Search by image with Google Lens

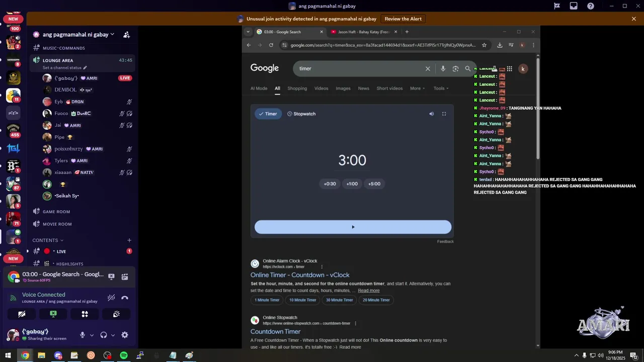455,68
